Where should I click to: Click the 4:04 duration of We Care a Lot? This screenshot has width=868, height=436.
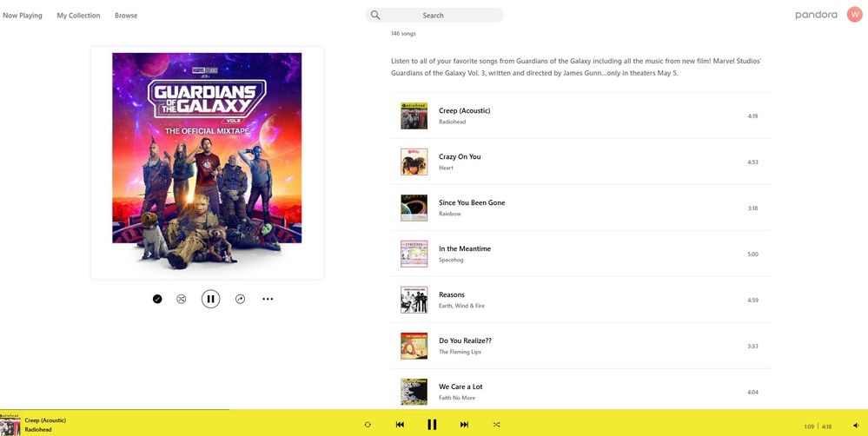pyautogui.click(x=752, y=392)
